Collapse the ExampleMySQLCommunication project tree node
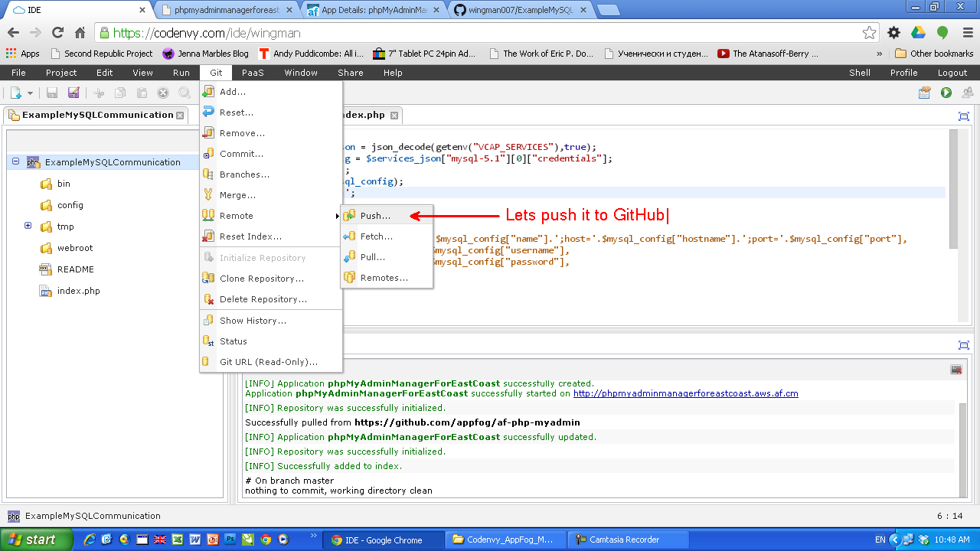 point(15,161)
